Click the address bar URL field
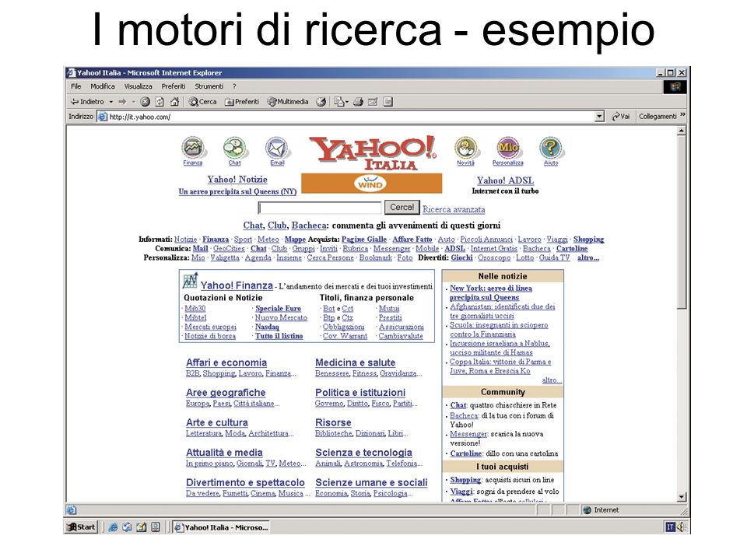The width and height of the screenshot is (747, 560). [x=352, y=116]
